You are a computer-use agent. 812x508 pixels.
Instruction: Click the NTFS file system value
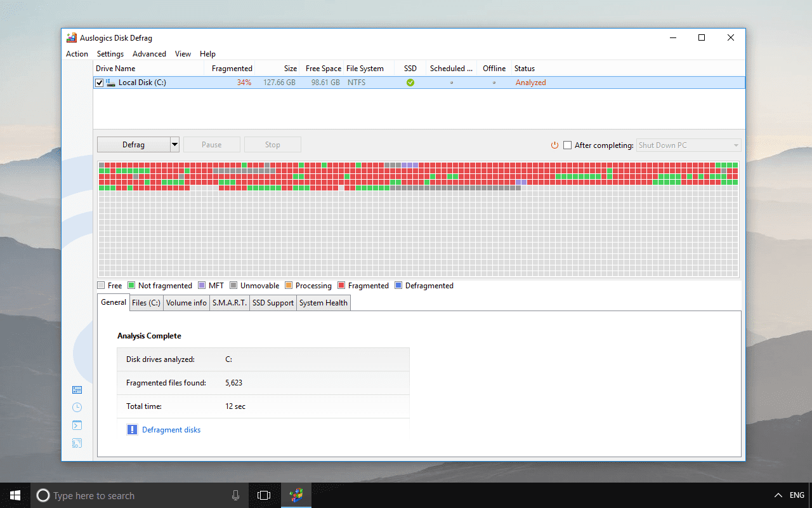(357, 83)
